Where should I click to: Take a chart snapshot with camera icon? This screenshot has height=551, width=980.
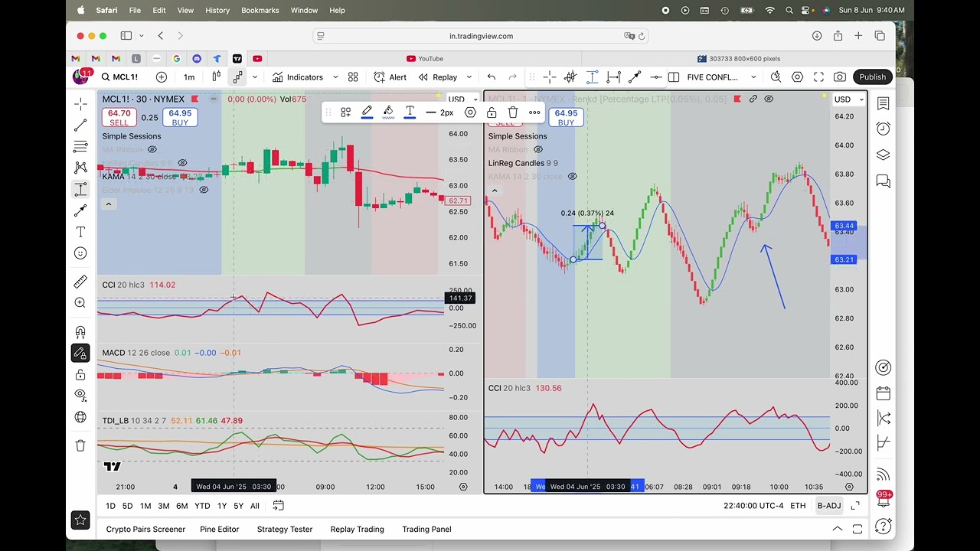[x=840, y=77]
